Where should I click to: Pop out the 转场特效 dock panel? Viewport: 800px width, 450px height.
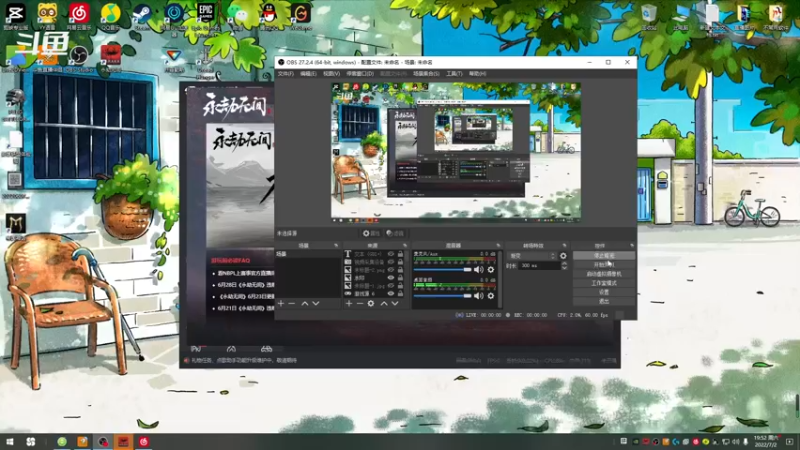coord(564,245)
